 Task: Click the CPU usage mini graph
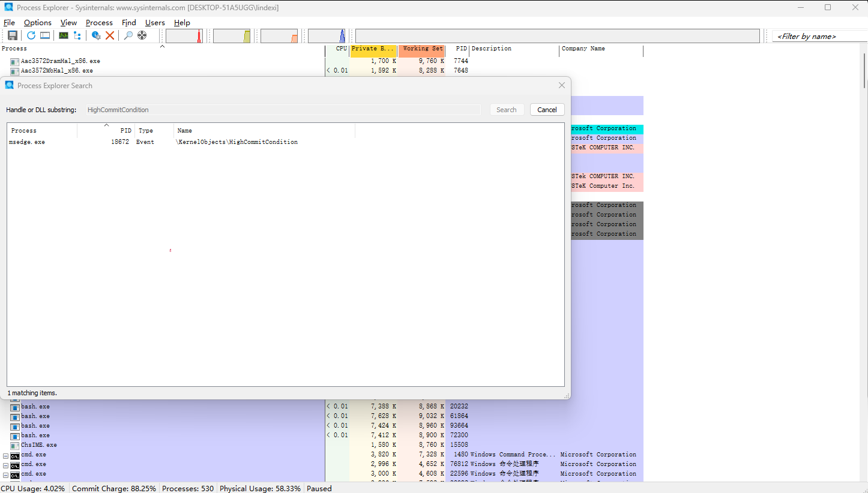pos(184,36)
